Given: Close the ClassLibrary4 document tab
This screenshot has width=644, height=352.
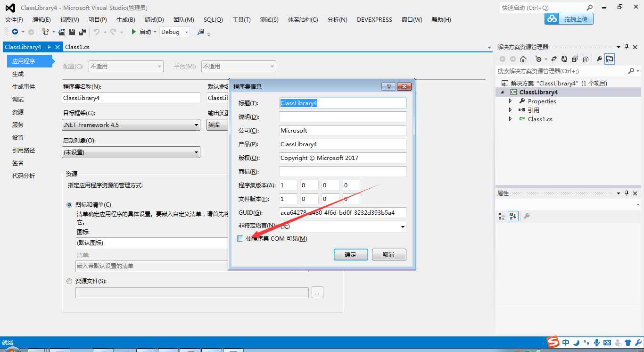Looking at the screenshot, I should click(58, 47).
